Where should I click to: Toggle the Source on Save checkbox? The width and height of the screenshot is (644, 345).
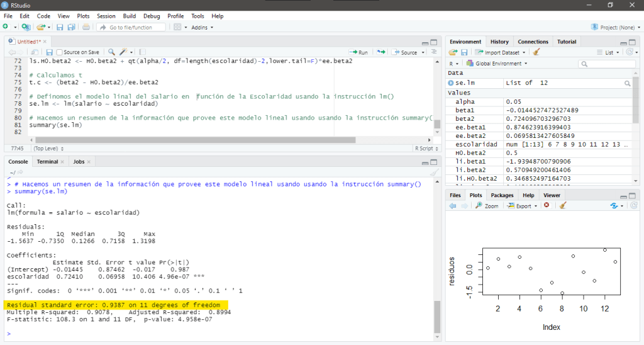click(60, 52)
